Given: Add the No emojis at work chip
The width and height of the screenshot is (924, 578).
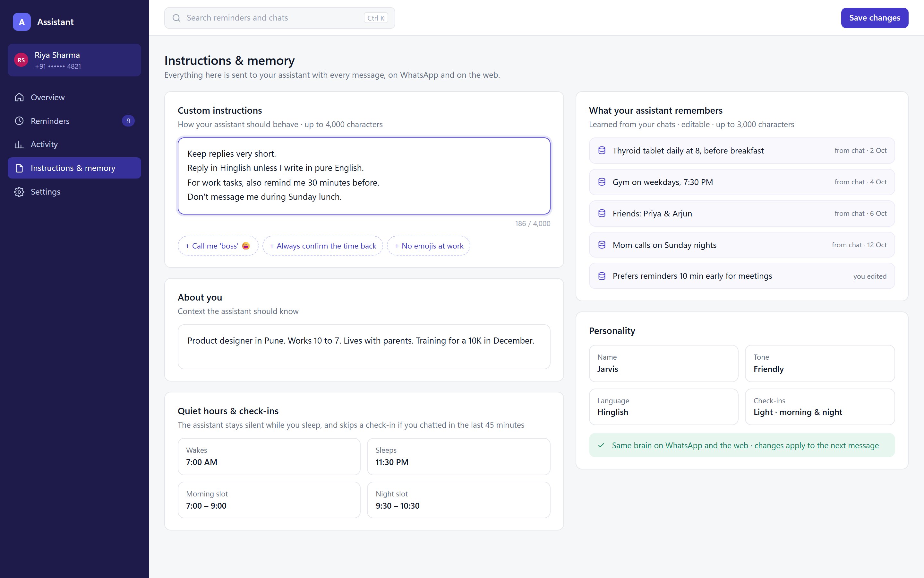Looking at the screenshot, I should click(428, 246).
